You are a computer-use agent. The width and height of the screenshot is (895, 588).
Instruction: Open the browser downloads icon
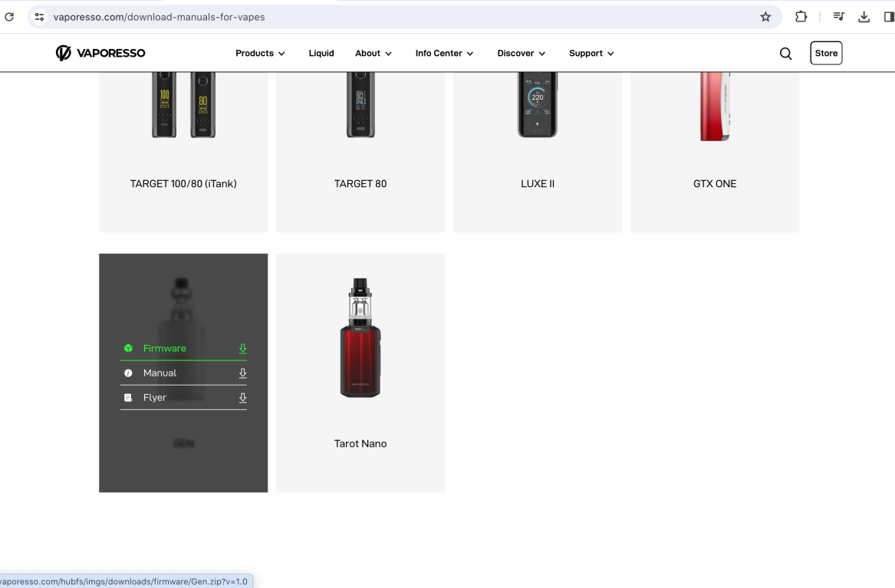coord(864,17)
